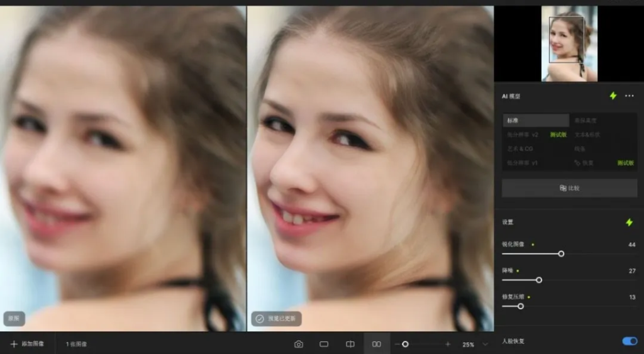Select the split view layout icon
This screenshot has width=644, height=354.
tap(350, 344)
